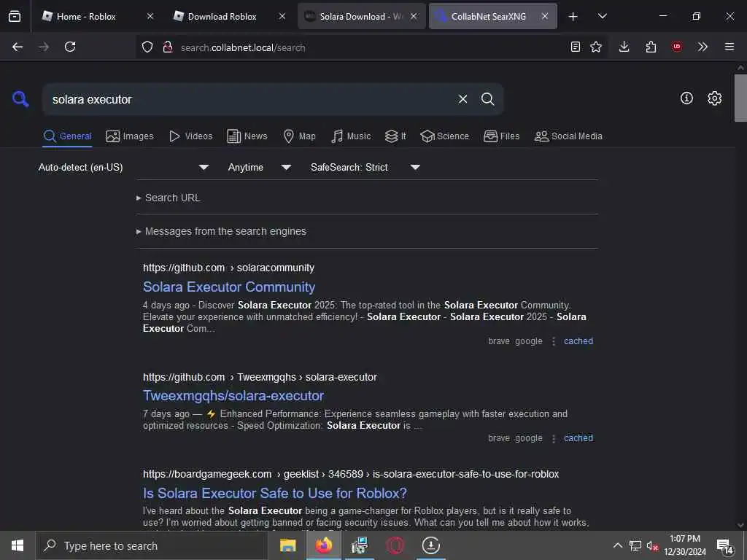
Task: Open Firefox application menu
Action: click(x=729, y=47)
